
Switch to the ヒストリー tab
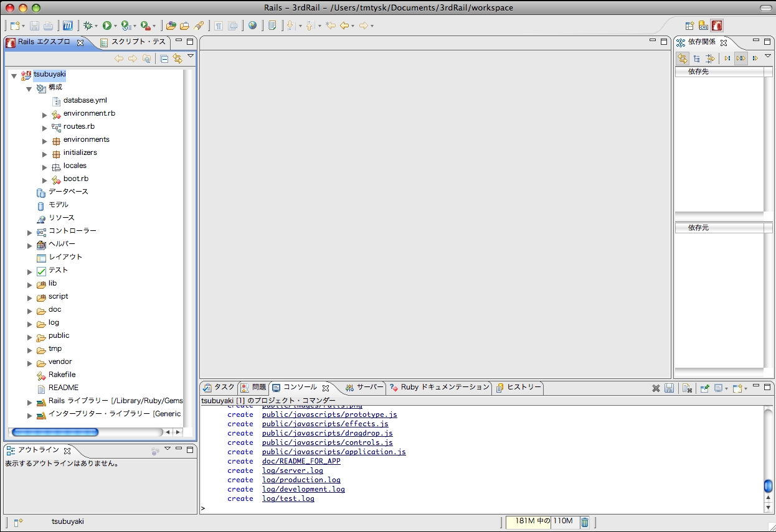coord(519,388)
